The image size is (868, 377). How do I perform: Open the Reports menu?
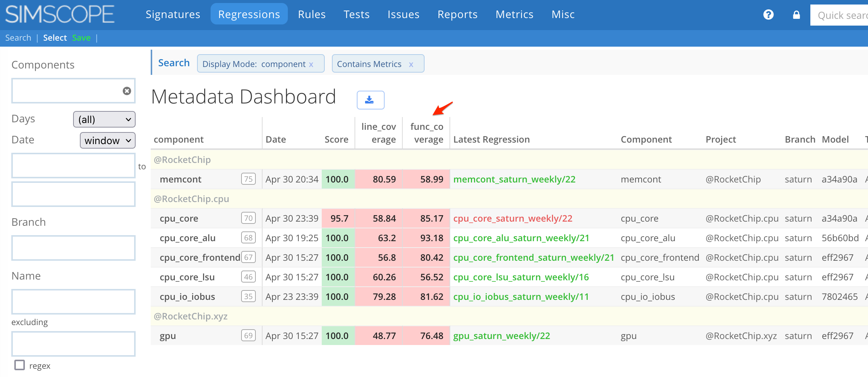(x=457, y=14)
